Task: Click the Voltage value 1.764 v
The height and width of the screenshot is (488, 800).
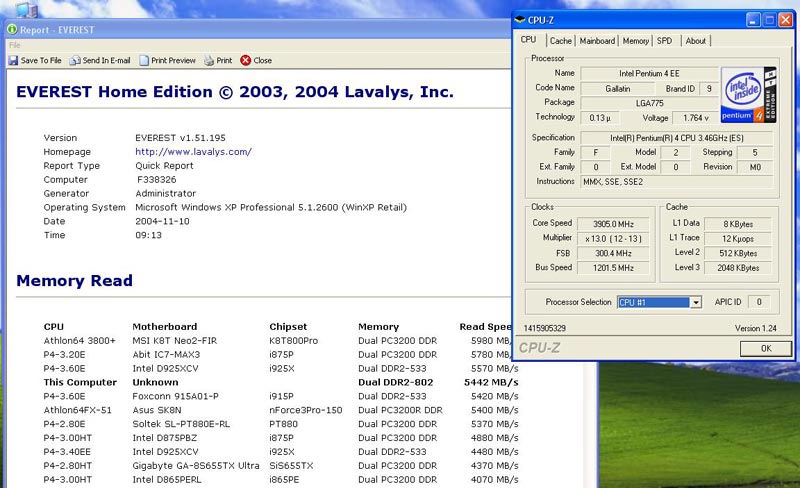Action: [x=695, y=118]
